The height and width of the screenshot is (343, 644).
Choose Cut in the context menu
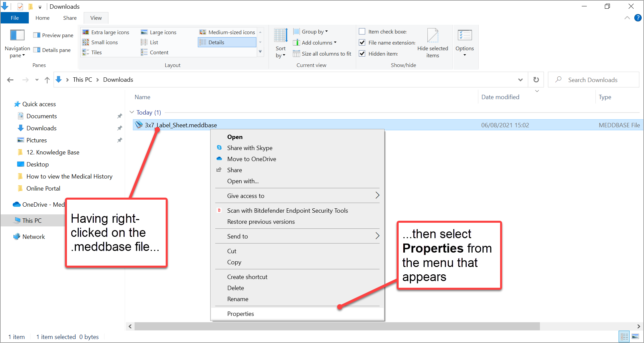(x=232, y=251)
